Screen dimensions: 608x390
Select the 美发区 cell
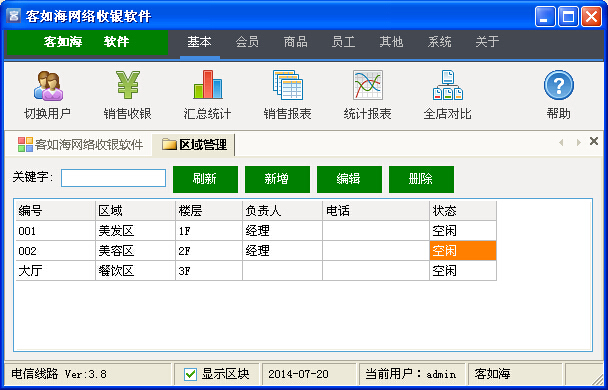coord(135,231)
